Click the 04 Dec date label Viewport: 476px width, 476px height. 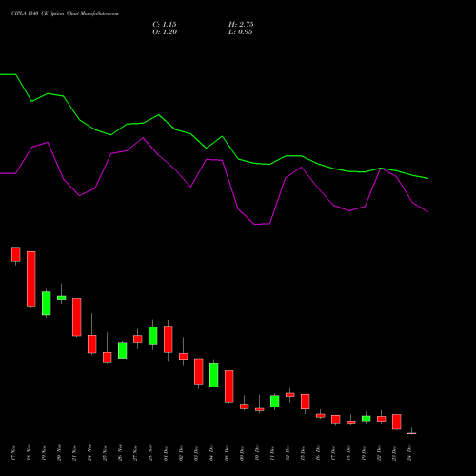(211, 453)
